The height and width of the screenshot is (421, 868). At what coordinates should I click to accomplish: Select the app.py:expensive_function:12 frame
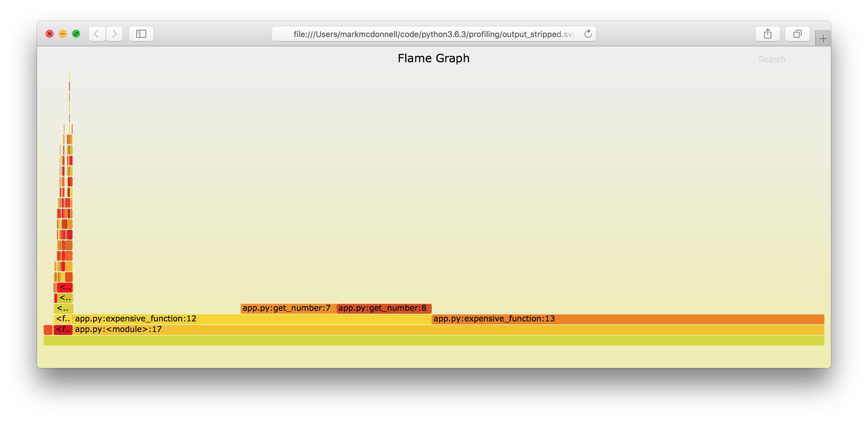[x=252, y=319]
